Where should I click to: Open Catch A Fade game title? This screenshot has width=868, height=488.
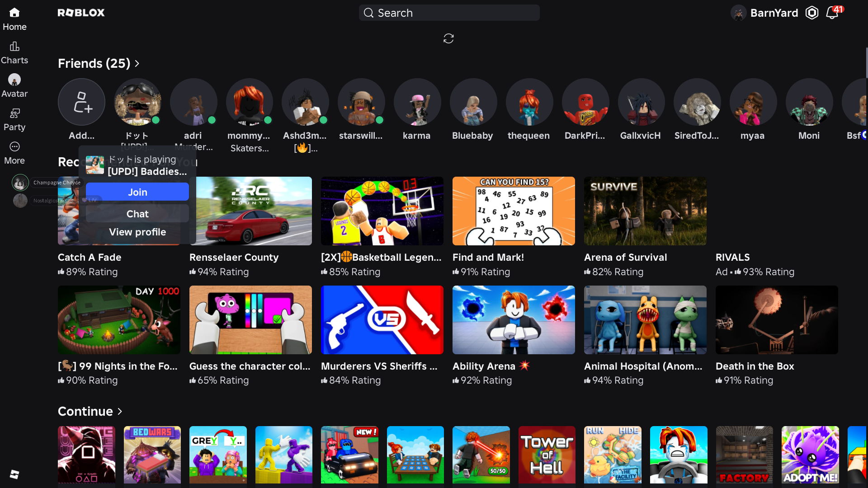(90, 257)
